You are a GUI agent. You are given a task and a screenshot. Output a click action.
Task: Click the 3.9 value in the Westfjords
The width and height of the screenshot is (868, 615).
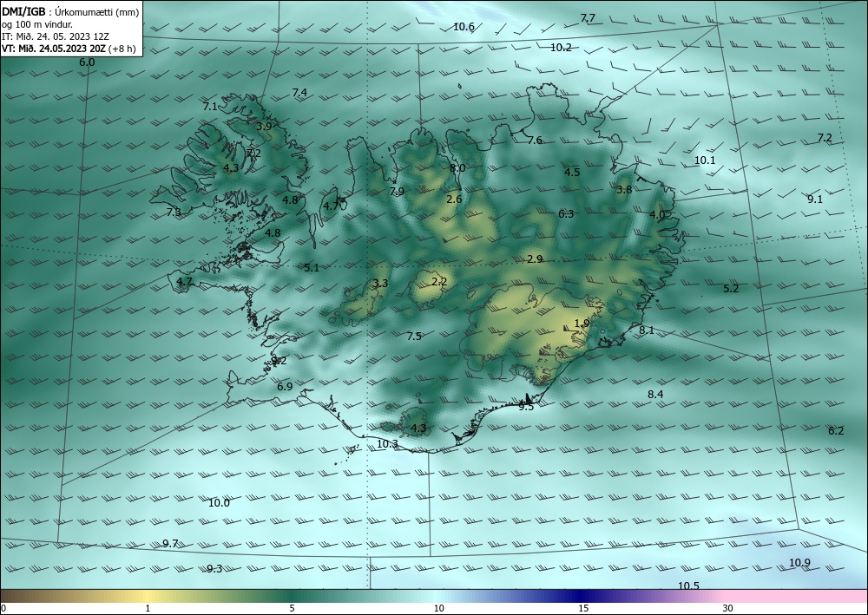click(x=264, y=126)
